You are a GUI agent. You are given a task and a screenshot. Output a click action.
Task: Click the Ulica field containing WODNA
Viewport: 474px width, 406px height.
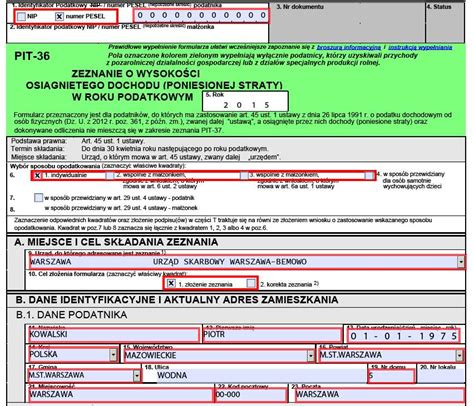(255, 376)
